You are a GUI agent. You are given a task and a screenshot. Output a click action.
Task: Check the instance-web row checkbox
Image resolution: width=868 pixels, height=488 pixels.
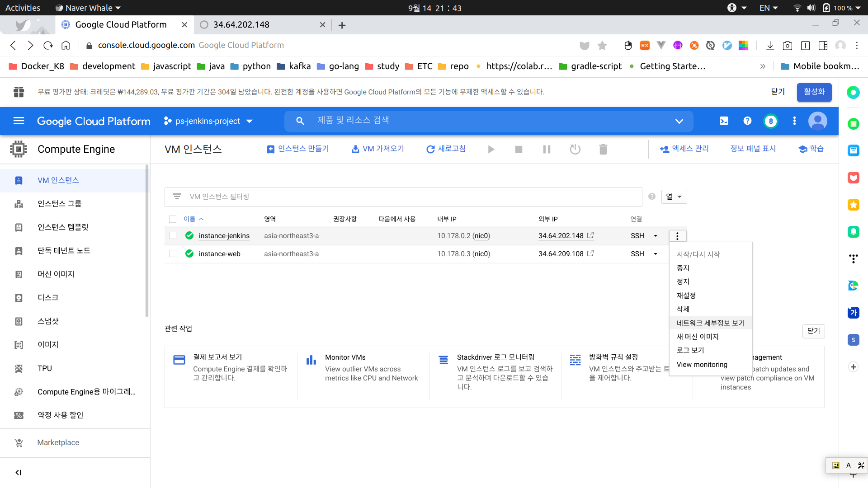point(173,253)
